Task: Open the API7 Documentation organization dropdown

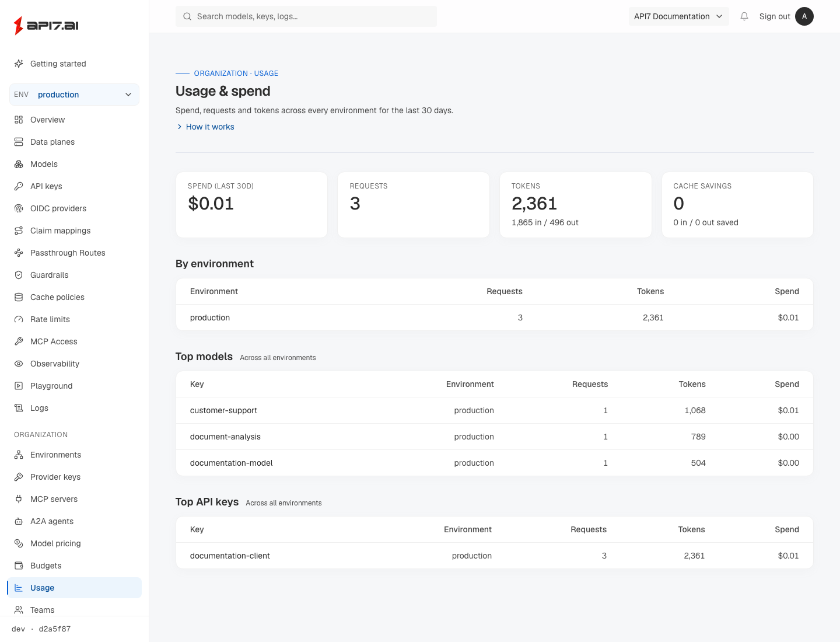Action: [679, 16]
